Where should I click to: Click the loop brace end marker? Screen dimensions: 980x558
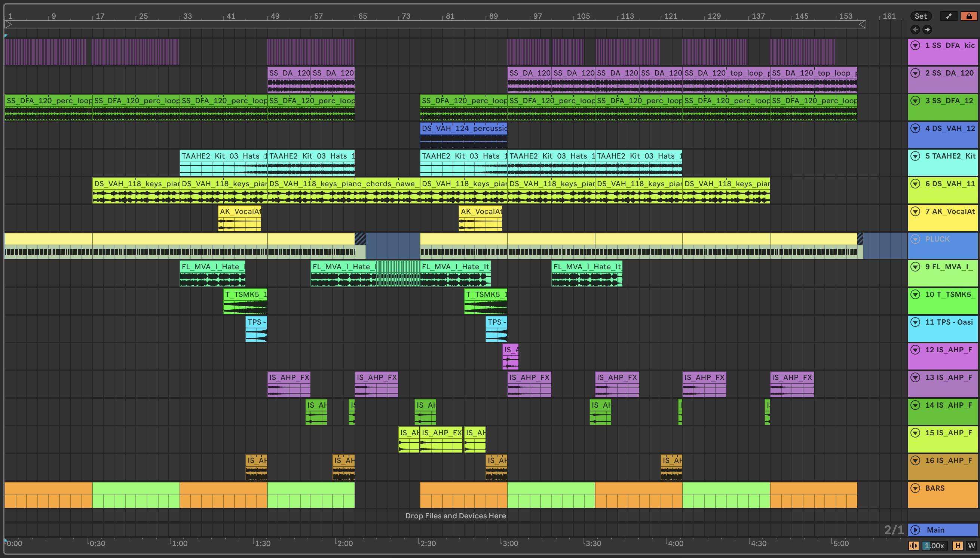click(x=862, y=25)
